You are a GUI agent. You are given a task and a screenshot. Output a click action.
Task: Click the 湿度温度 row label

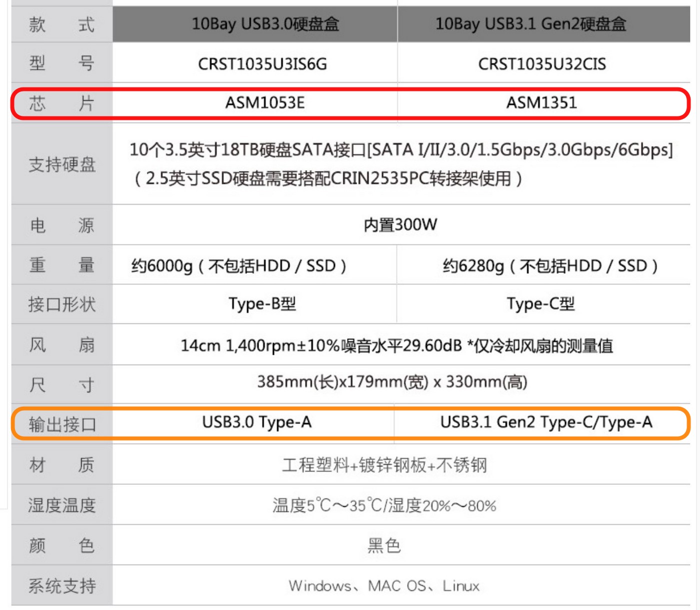pyautogui.click(x=62, y=506)
